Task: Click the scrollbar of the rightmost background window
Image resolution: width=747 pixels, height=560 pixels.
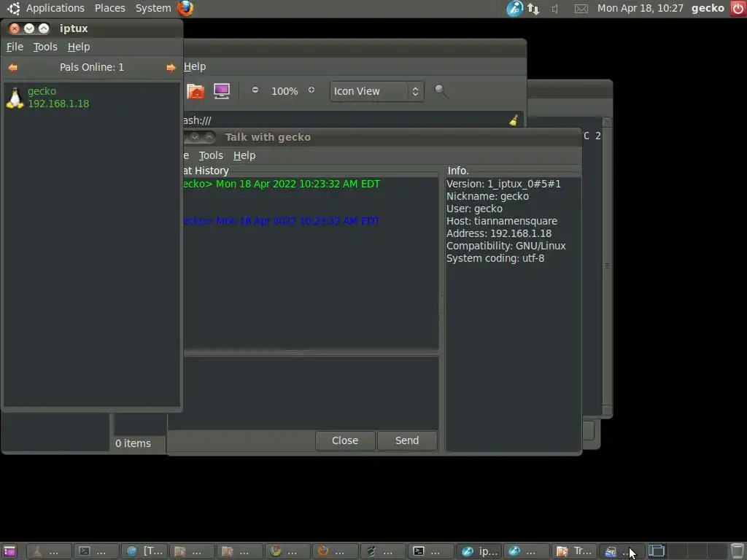Action: tap(607, 265)
